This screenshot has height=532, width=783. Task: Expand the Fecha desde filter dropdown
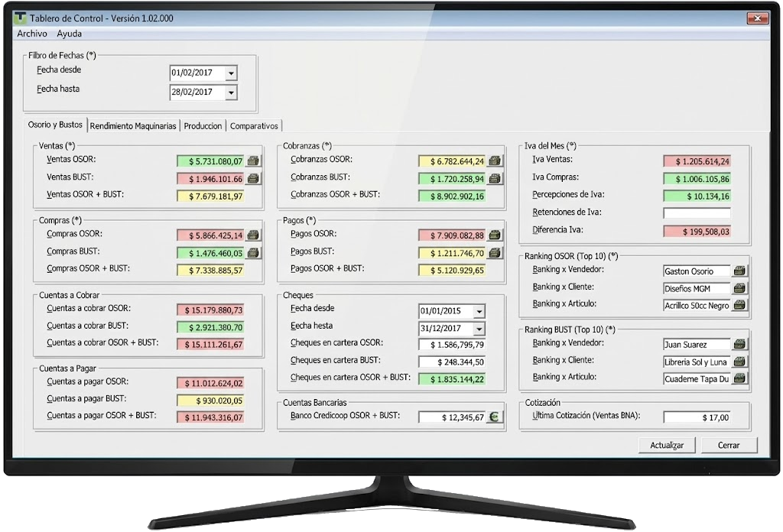(x=231, y=74)
